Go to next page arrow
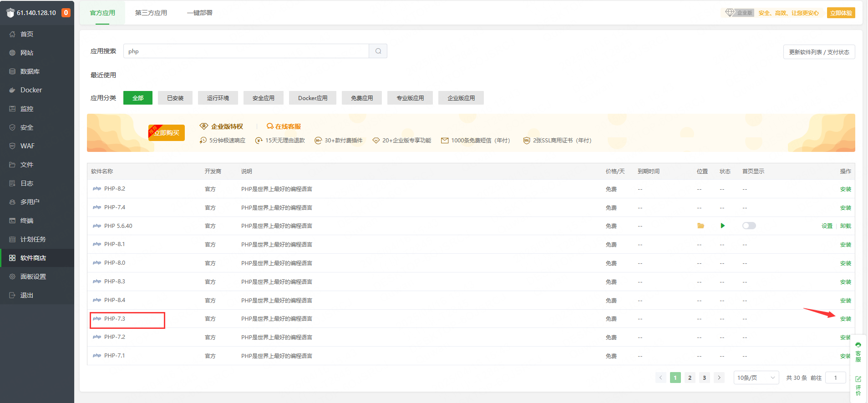 pos(719,378)
